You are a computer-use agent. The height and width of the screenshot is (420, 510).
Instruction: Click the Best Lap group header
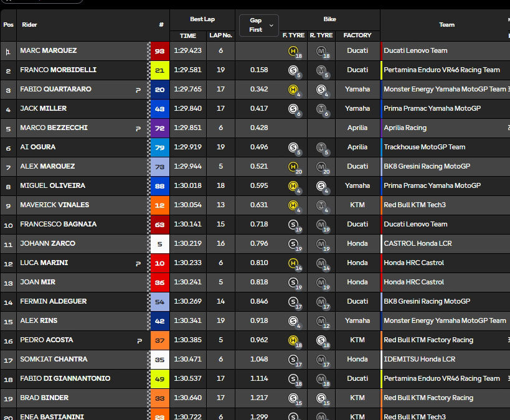pos(202,19)
